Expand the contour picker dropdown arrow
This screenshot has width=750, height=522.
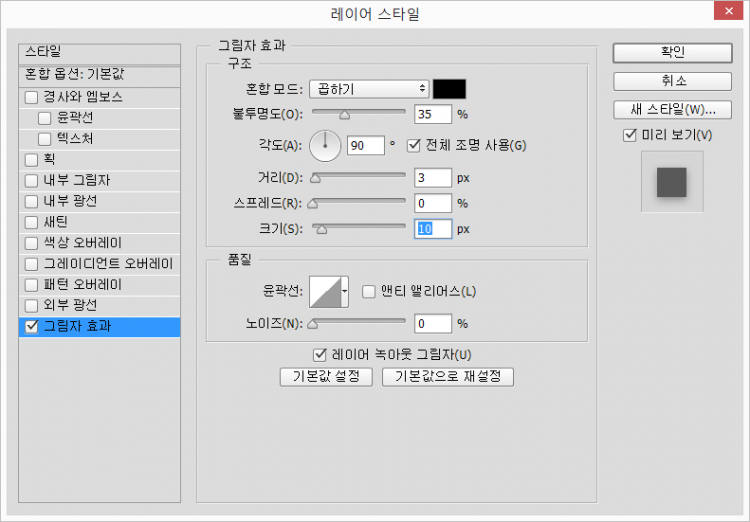(x=345, y=292)
